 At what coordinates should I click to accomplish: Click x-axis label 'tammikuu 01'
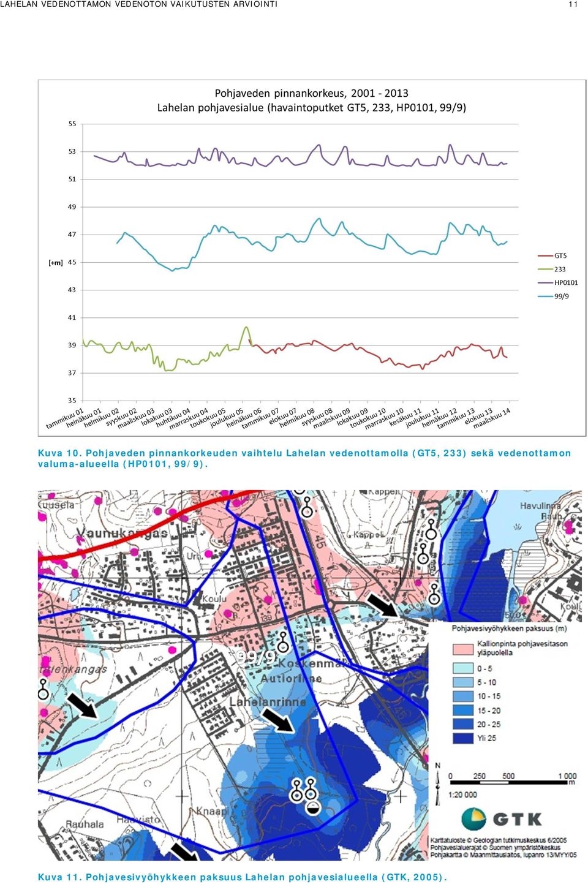[65, 418]
